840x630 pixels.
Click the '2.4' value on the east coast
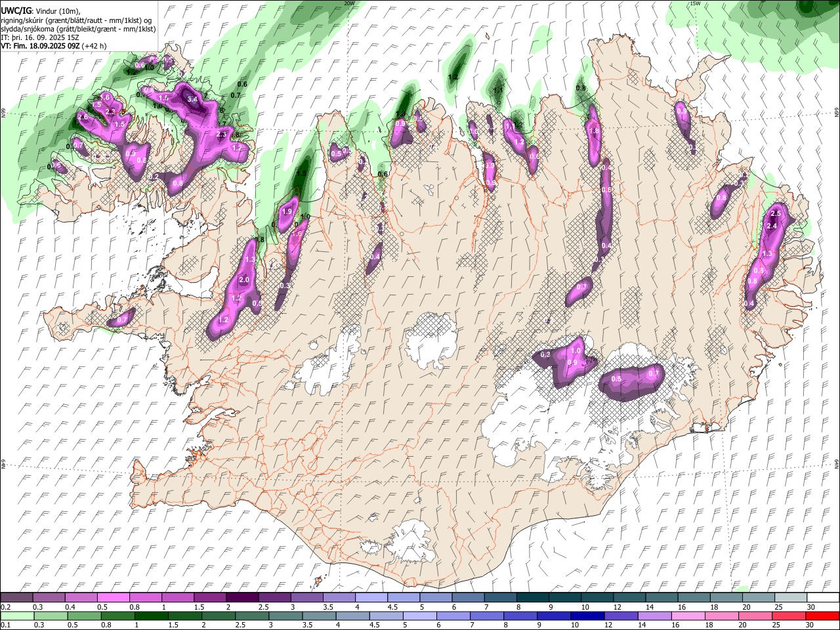pyautogui.click(x=772, y=226)
